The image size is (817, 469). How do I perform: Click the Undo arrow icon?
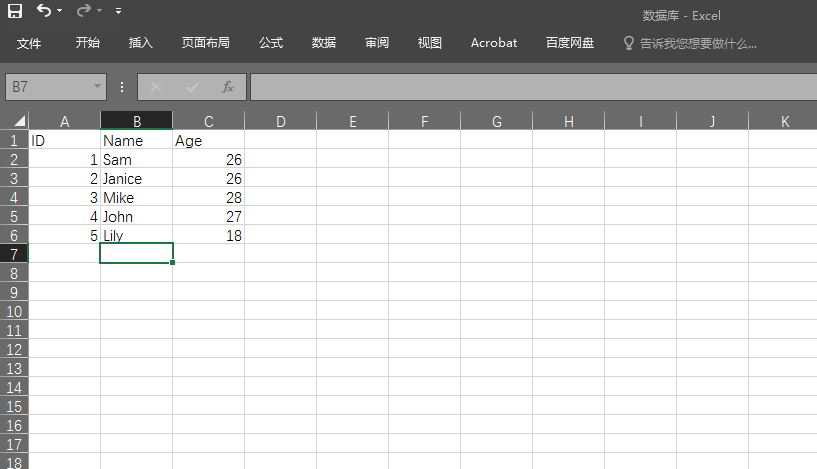coord(44,10)
